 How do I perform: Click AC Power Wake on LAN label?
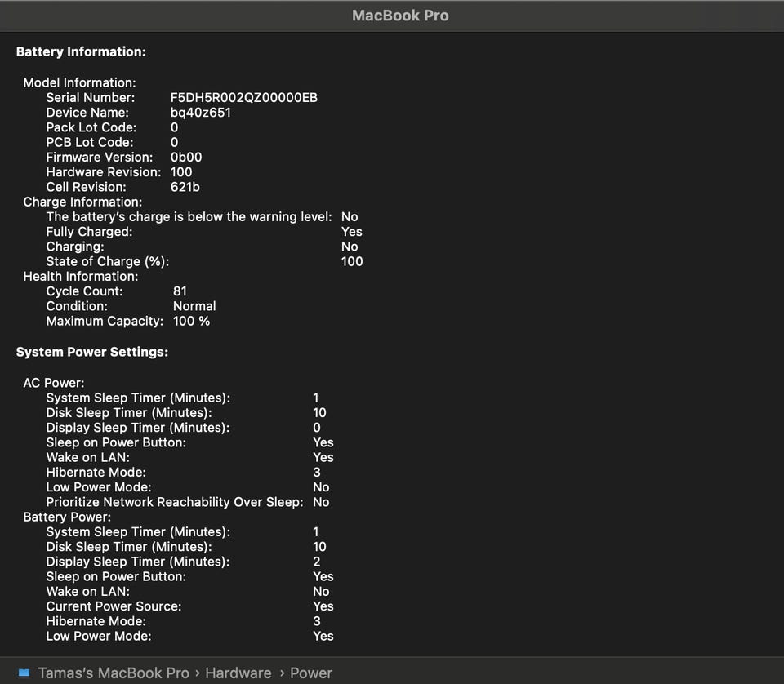[87, 458]
